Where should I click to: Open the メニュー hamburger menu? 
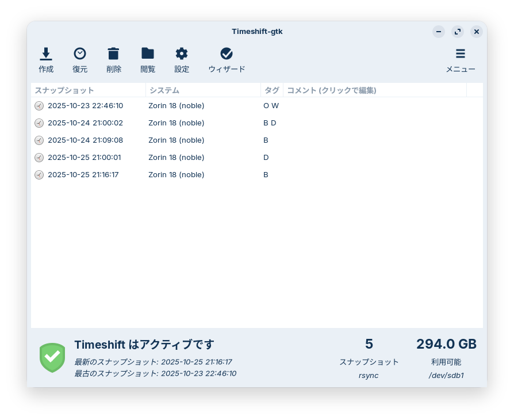461,54
